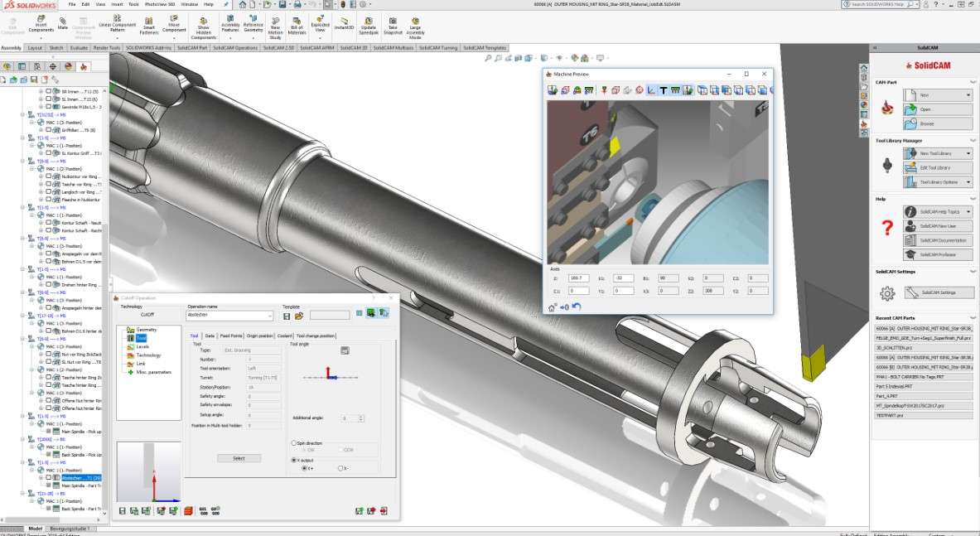
Task: Click the Browse CAM-Part button
Action: 938,123
